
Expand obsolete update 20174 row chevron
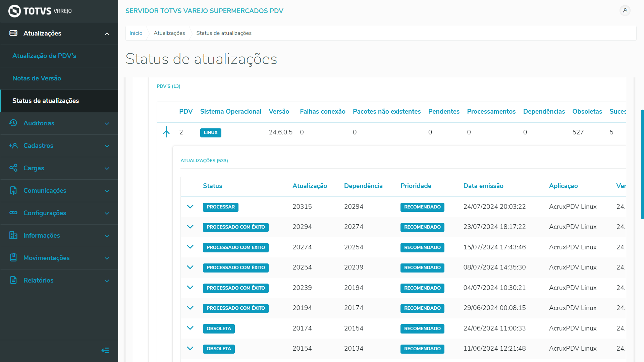click(x=190, y=328)
